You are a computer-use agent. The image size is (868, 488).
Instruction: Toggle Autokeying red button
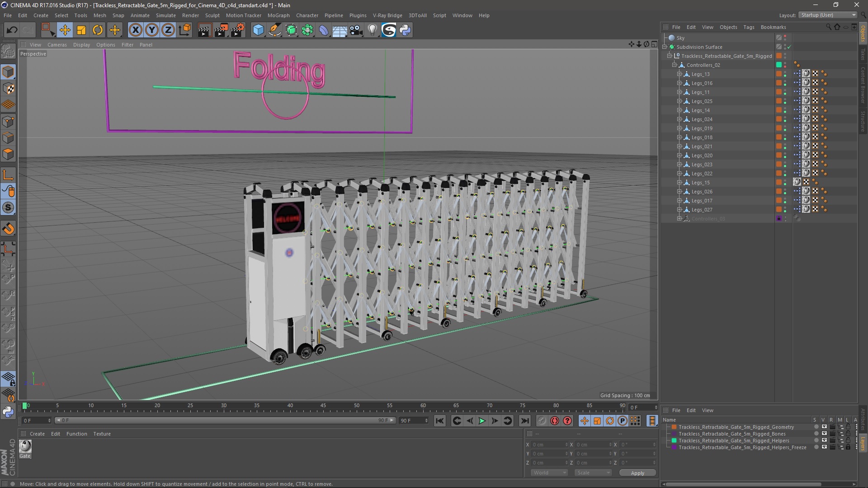555,421
